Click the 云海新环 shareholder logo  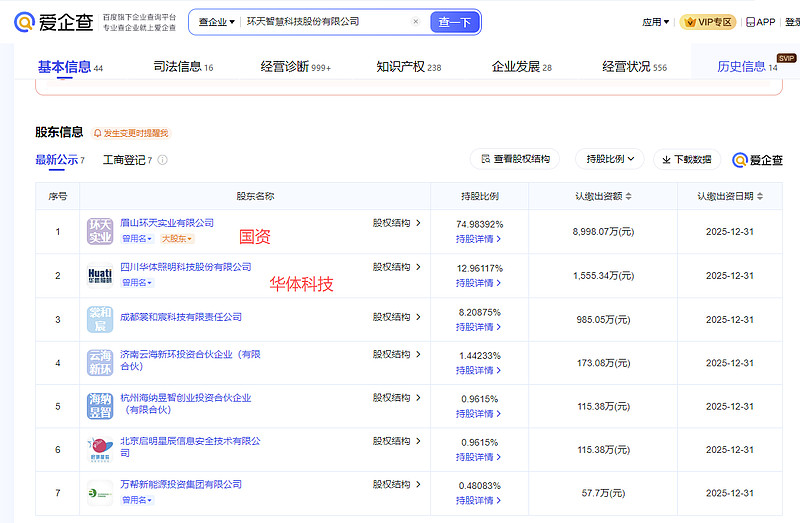(x=100, y=362)
